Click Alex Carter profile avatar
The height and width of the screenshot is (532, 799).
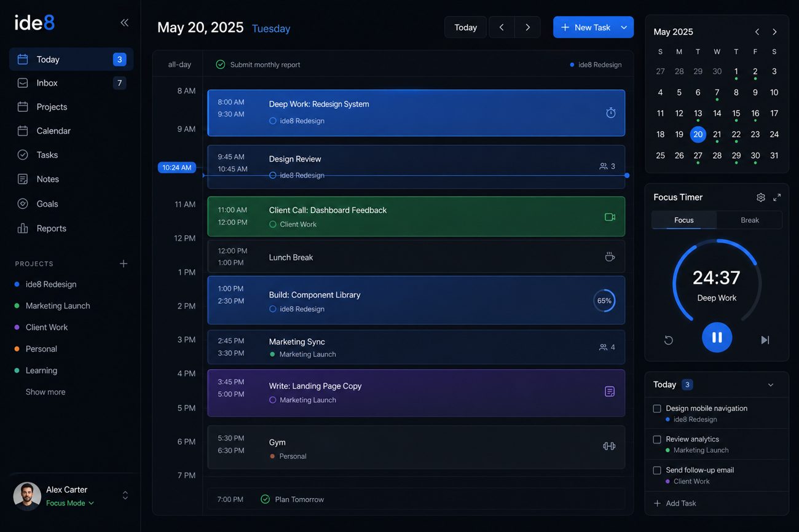(27, 496)
